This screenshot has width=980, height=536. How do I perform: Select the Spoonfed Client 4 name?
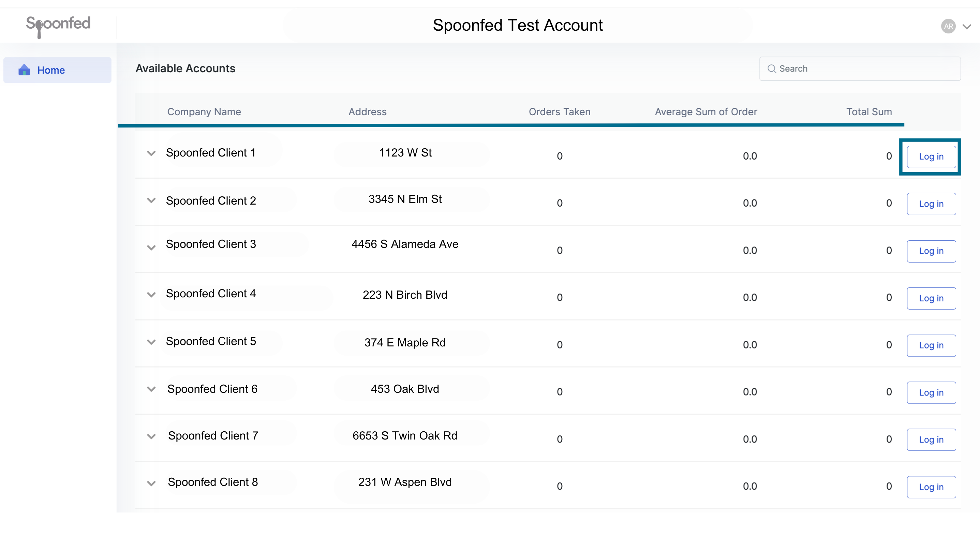pos(211,293)
